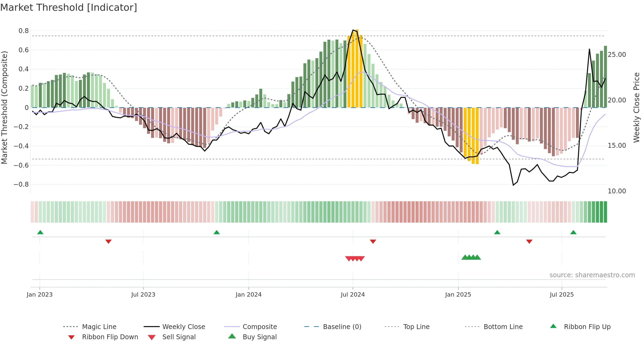Click the Top Line legend entry

click(x=407, y=327)
